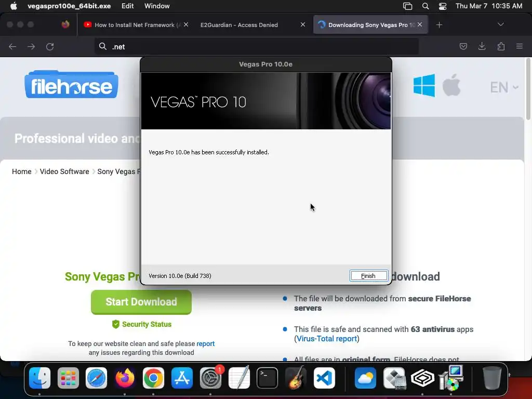Image resolution: width=532 pixels, height=399 pixels.
Task: Open Video Software breadcrumb link
Action: click(x=64, y=171)
